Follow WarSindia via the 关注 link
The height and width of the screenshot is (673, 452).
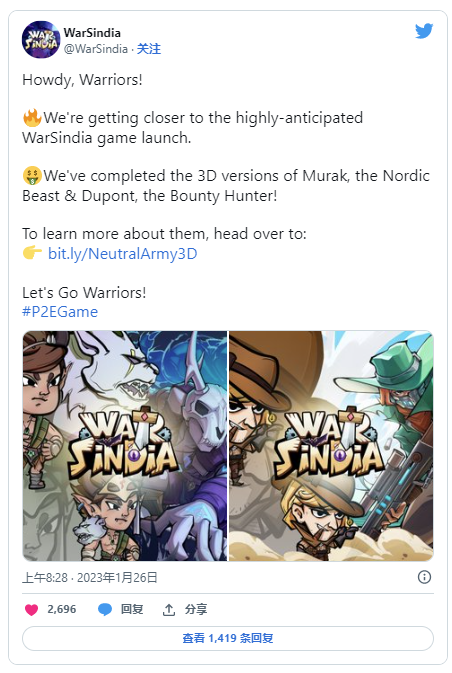(x=149, y=49)
